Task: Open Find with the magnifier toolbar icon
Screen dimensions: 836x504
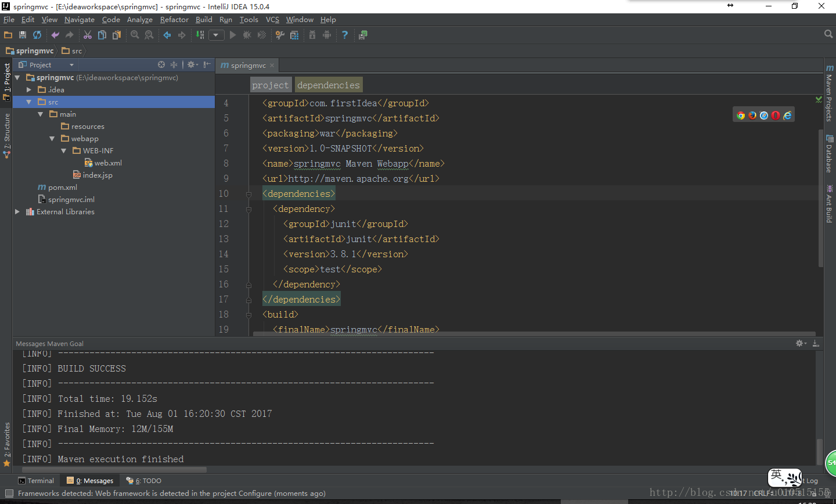Action: coord(135,35)
